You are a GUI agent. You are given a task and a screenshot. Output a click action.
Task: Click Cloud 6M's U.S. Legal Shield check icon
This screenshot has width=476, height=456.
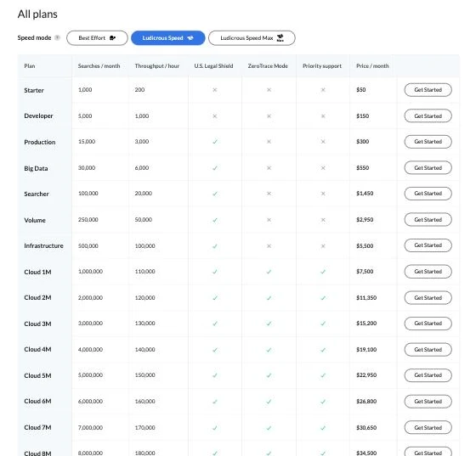click(x=215, y=402)
